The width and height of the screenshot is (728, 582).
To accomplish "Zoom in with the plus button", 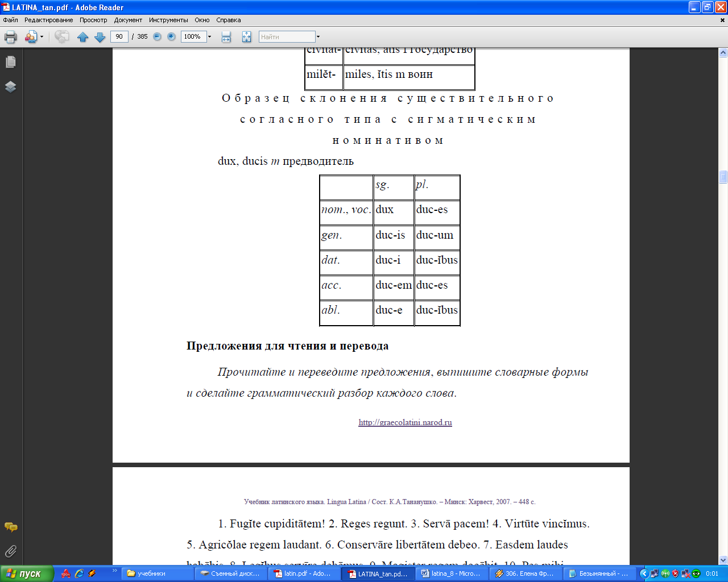I will (x=171, y=36).
